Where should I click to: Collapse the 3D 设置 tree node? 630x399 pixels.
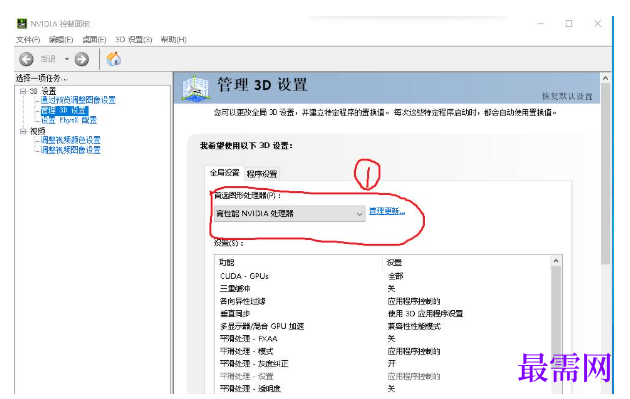23,91
